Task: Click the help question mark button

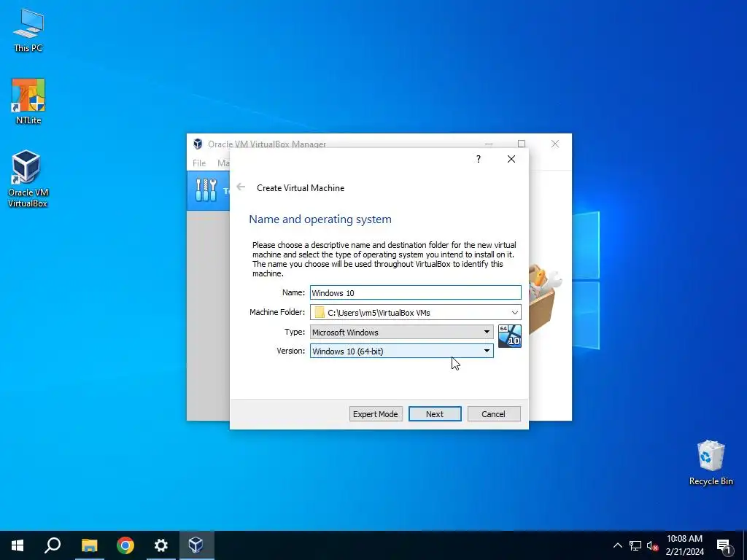Action: pos(479,159)
